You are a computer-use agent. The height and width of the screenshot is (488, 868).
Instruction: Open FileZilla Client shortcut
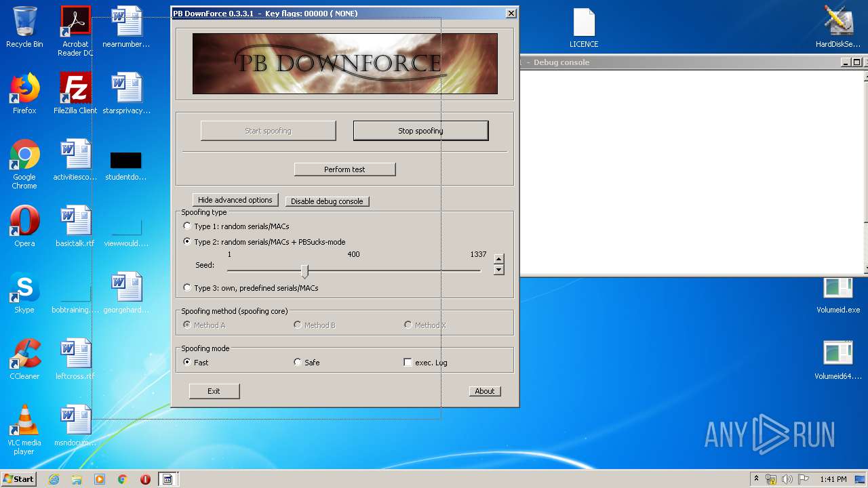tap(75, 94)
